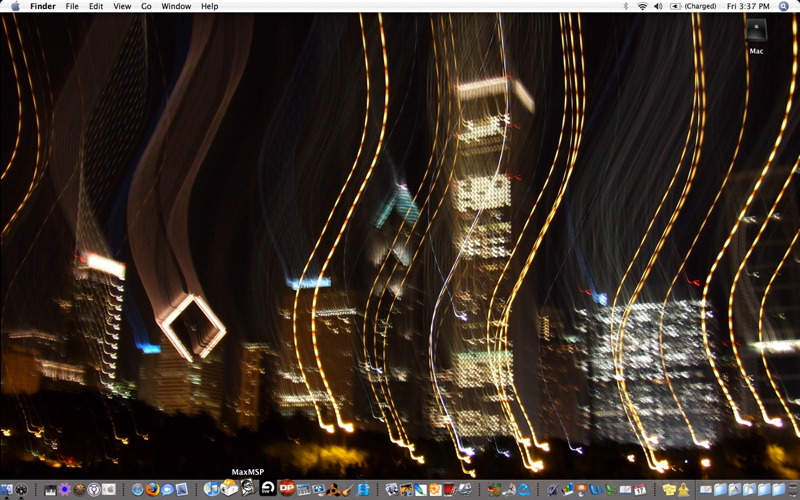Open Digital Performer (DP) from the Dock
800x500 pixels.
tap(287, 487)
